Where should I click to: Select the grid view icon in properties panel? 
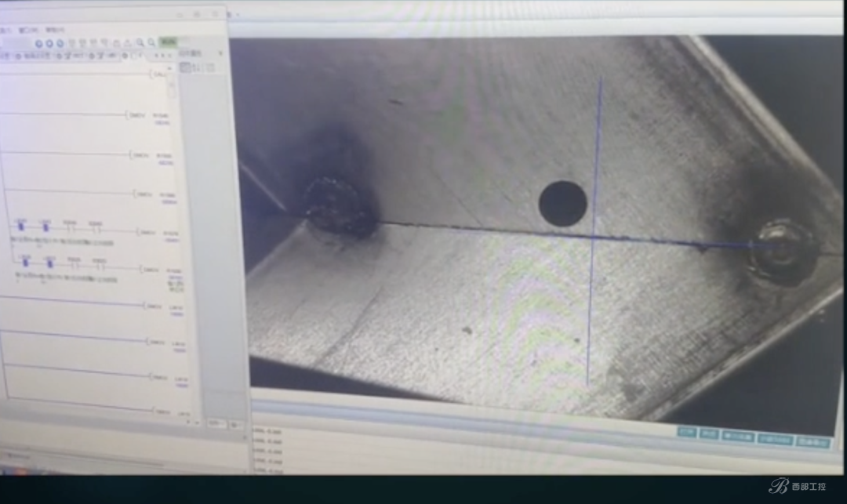[185, 67]
